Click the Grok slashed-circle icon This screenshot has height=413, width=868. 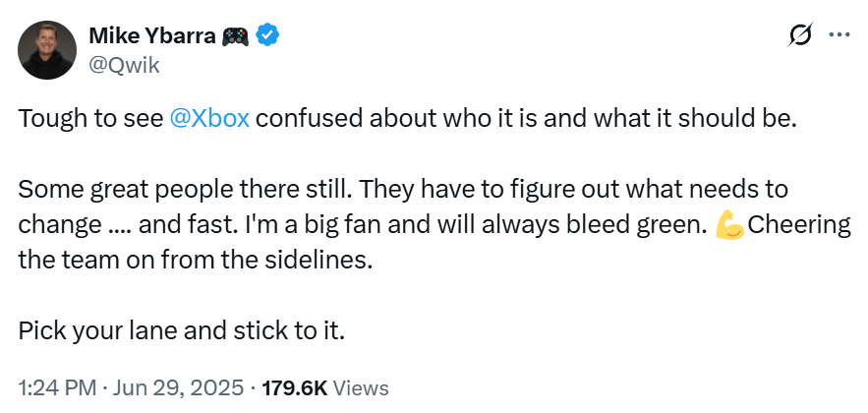[x=801, y=36]
